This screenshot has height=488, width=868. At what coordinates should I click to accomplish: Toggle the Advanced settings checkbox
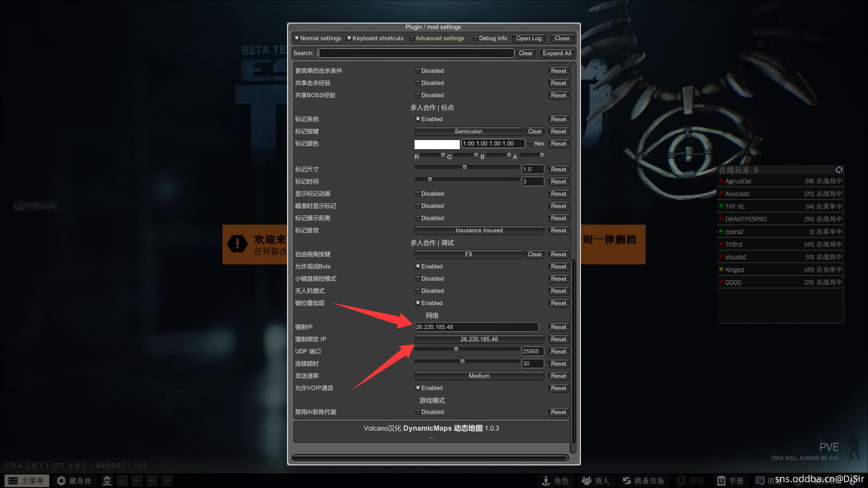(x=412, y=38)
